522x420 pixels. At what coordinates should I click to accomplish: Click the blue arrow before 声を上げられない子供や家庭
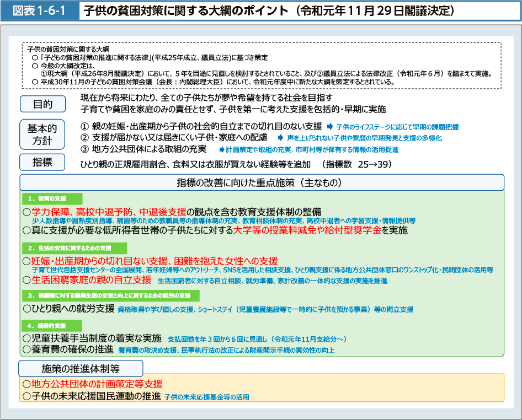pyautogui.click(x=280, y=138)
